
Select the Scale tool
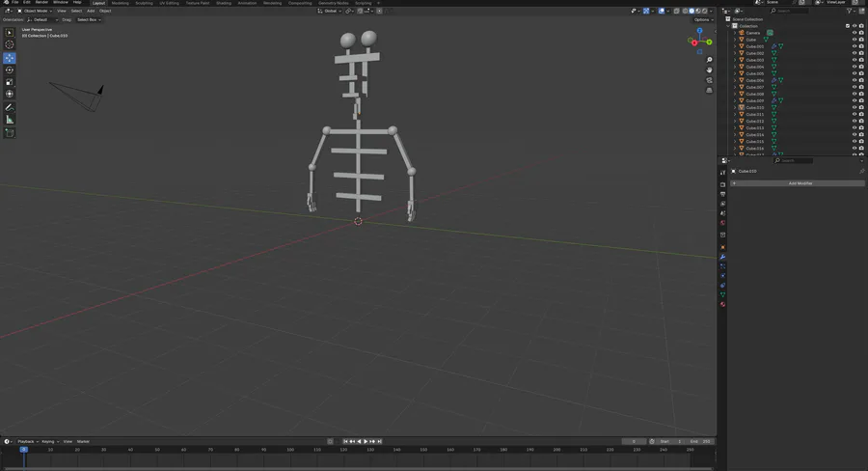pos(10,82)
